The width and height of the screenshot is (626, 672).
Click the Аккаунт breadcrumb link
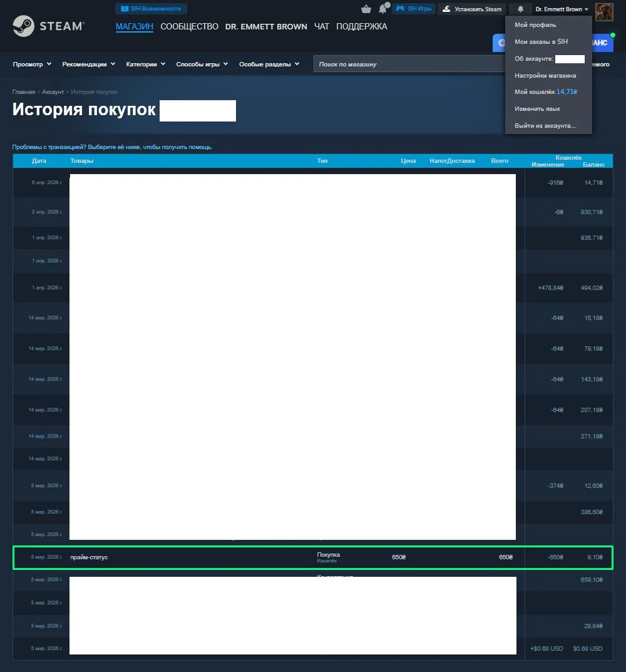coord(53,92)
